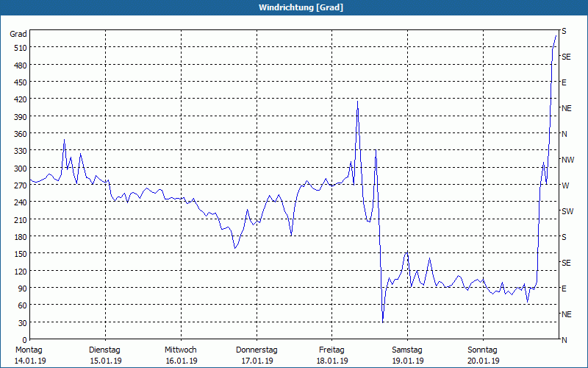Click the Grad axis unit label
Image resolution: width=588 pixels, height=368 pixels.
click(18, 34)
